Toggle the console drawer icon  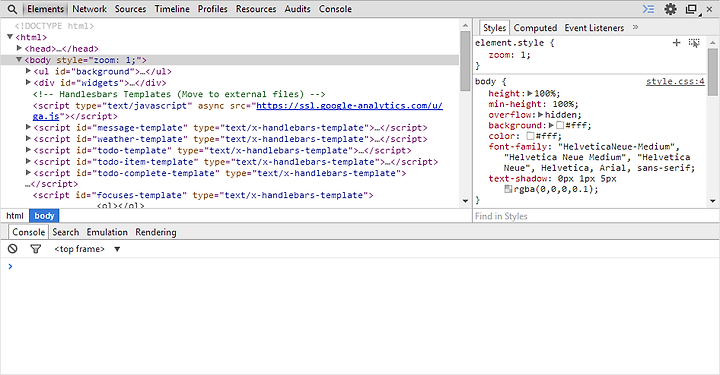pos(648,9)
